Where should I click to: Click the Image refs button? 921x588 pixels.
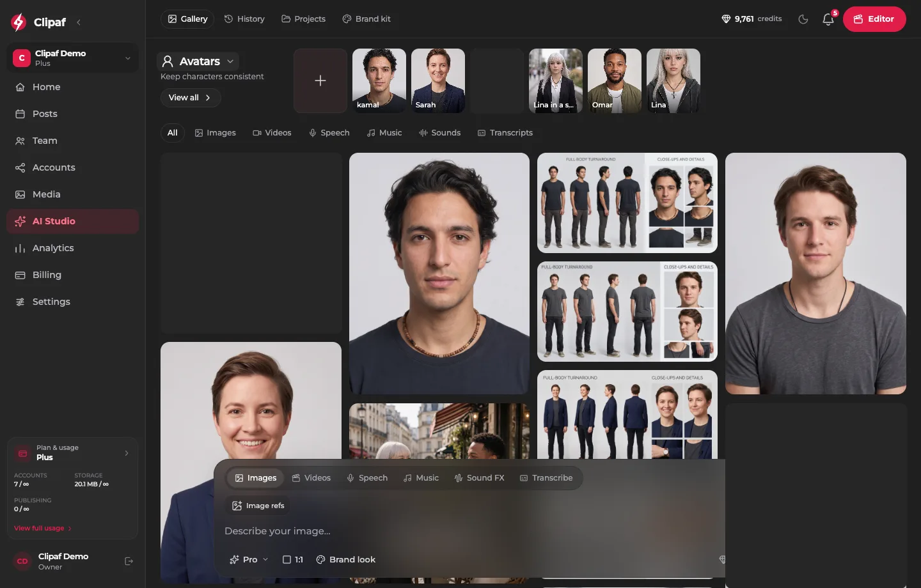click(x=258, y=506)
